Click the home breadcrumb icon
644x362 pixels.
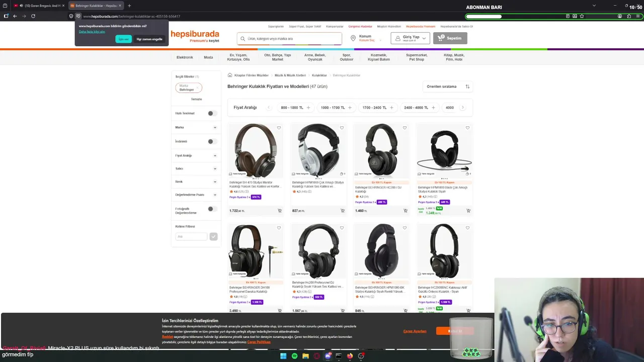(230, 75)
